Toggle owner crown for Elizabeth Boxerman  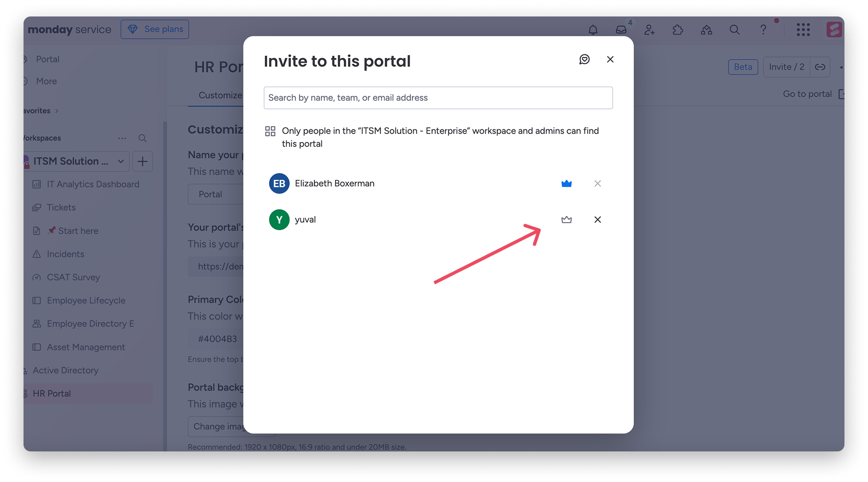[x=566, y=184]
